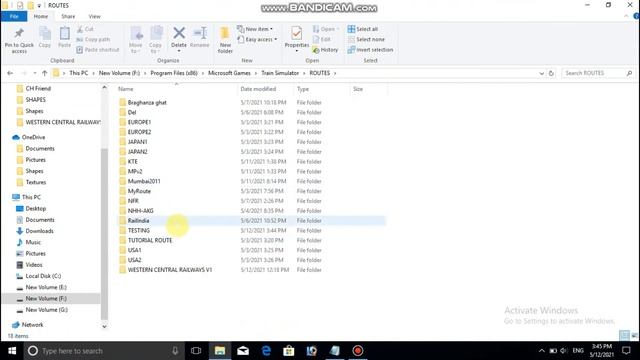This screenshot has height=360, width=640.
Task: Create a New folder from ribbon
Action: pos(225,40)
